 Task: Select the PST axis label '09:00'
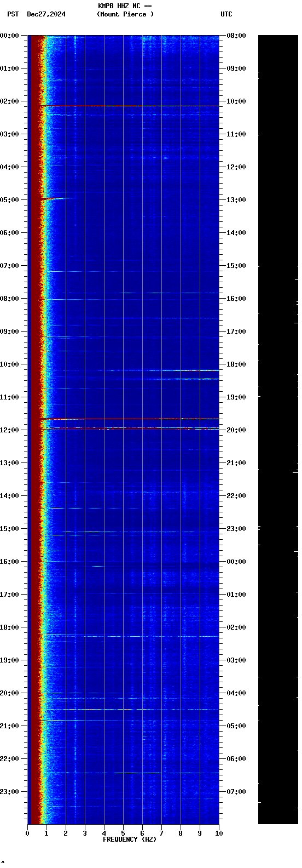click(10, 332)
